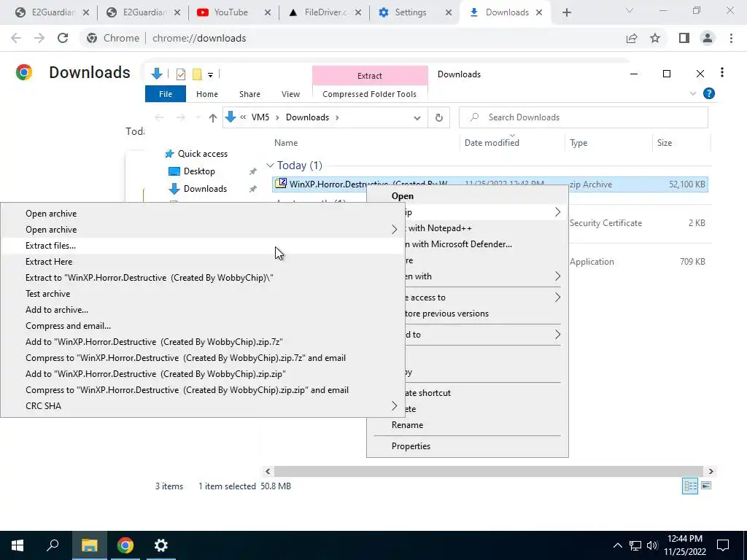Click the horizontal scrollbar left arrow
Screen dimensions: 747x560
tap(268, 472)
